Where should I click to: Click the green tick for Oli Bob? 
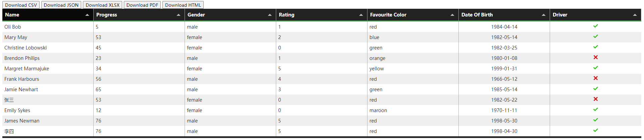pos(595,26)
